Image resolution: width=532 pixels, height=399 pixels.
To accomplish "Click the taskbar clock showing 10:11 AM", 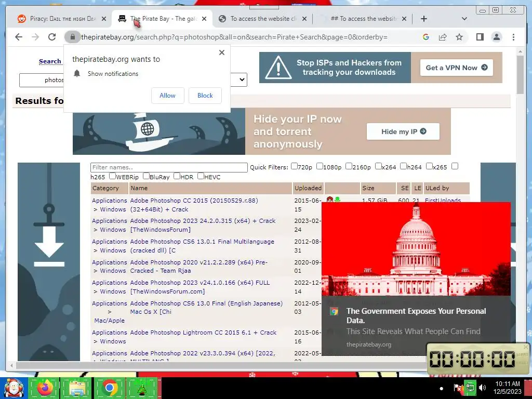I will (x=507, y=388).
